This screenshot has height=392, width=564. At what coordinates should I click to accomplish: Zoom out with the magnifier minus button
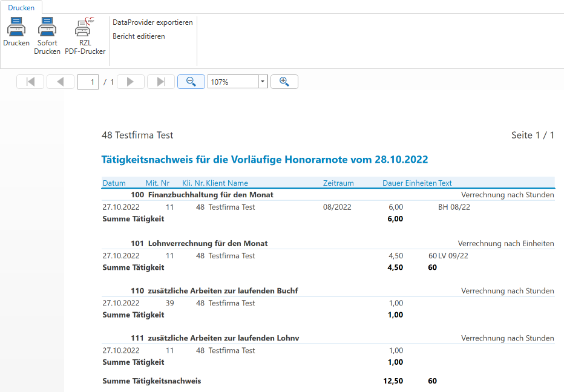tap(191, 82)
